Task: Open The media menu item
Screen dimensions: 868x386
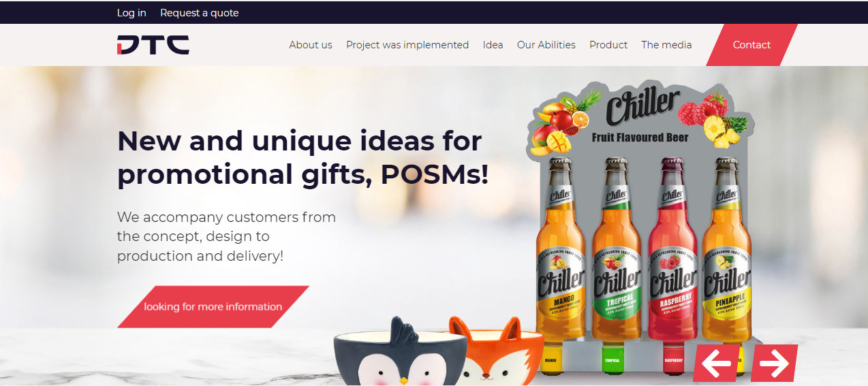Action: (666, 45)
